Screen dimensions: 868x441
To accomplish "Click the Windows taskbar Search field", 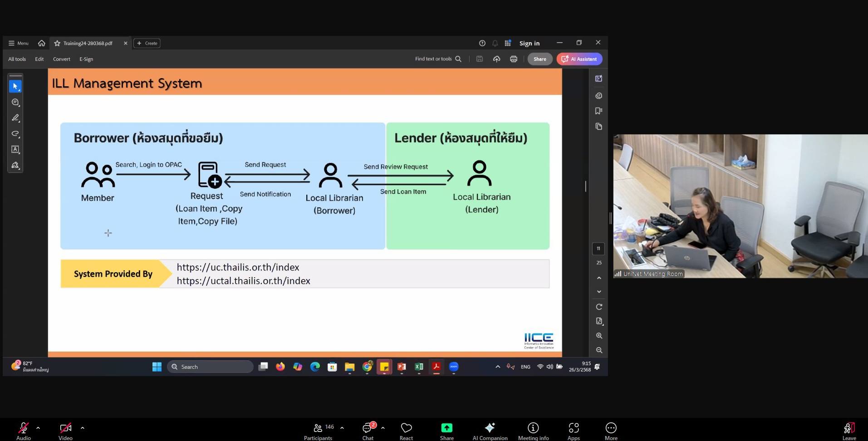I will click(x=211, y=367).
